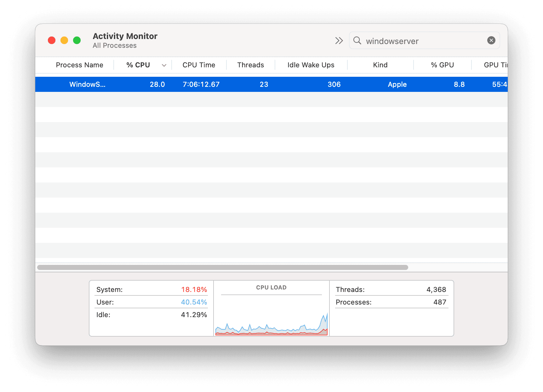Viewport: 543px width, 392px height.
Task: Sort by % GPU column header
Action: [442, 65]
